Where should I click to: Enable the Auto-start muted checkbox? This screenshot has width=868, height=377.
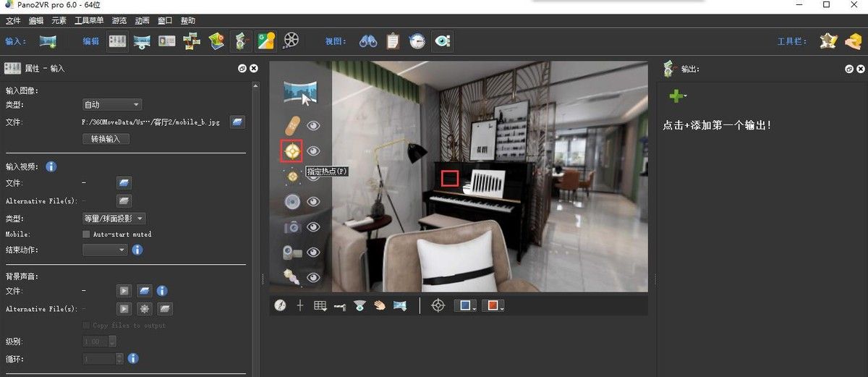(87, 234)
